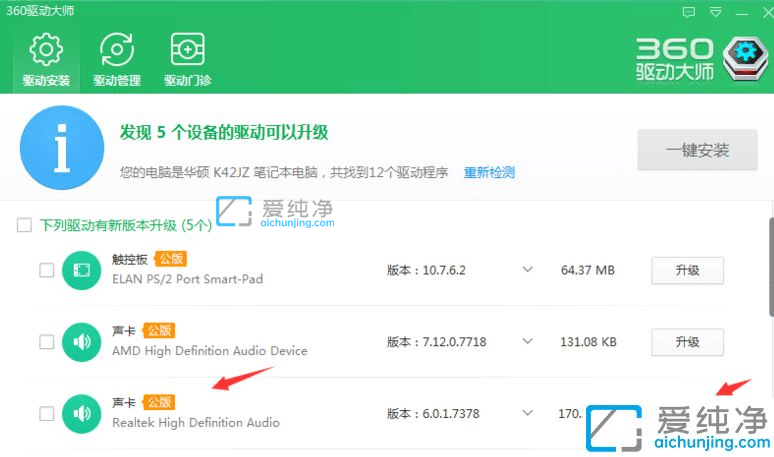Click the 360驱动大师 logo icon
The width and height of the screenshot is (774, 457).
pyautogui.click(x=744, y=58)
